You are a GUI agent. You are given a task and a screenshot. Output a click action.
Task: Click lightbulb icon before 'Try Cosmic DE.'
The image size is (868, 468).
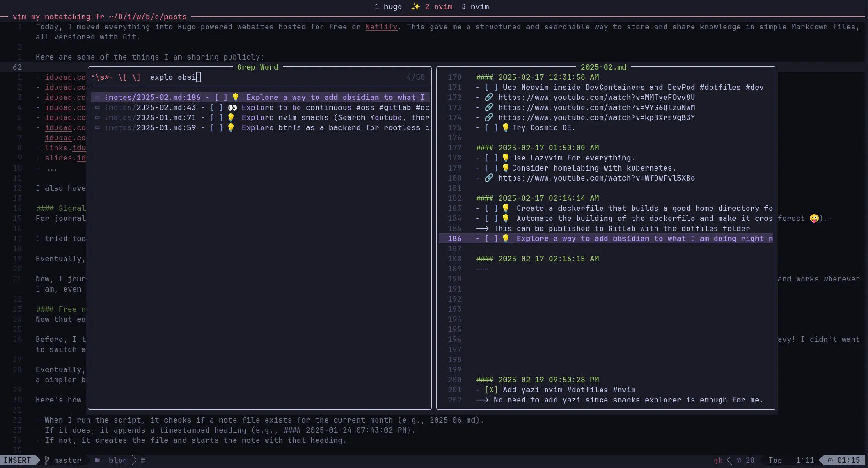506,127
